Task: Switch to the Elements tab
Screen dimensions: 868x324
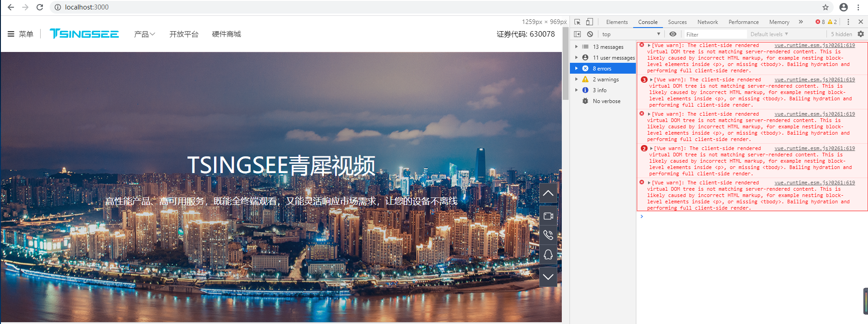Action: [x=617, y=22]
